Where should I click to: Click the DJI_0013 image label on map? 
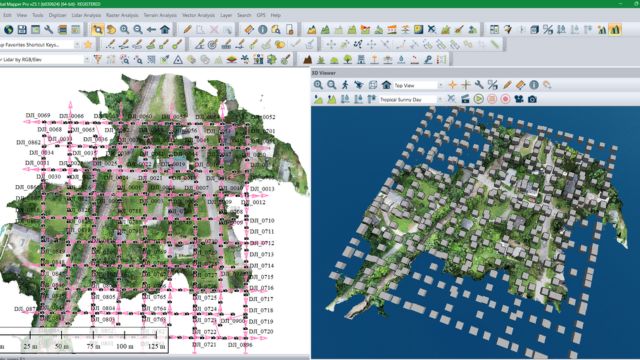pyautogui.click(x=262, y=189)
